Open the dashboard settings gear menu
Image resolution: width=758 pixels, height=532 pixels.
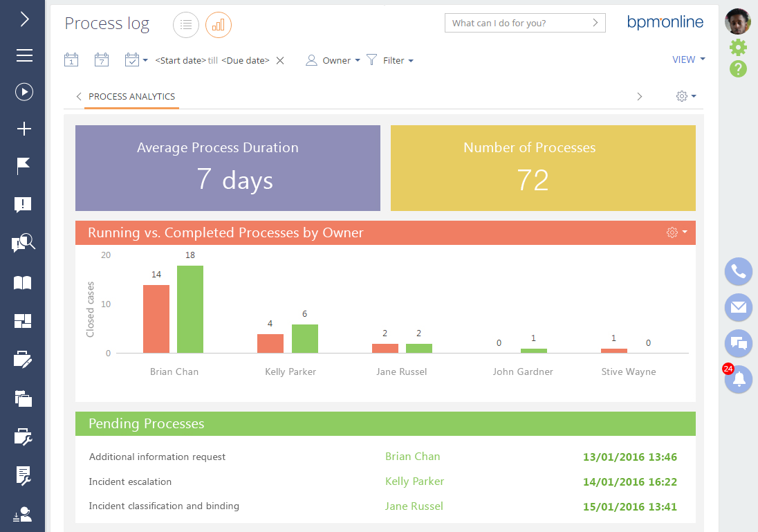coord(685,96)
